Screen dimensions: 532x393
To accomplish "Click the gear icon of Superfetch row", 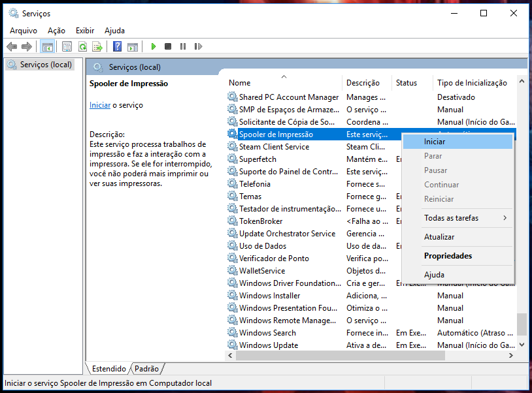I will 233,159.
